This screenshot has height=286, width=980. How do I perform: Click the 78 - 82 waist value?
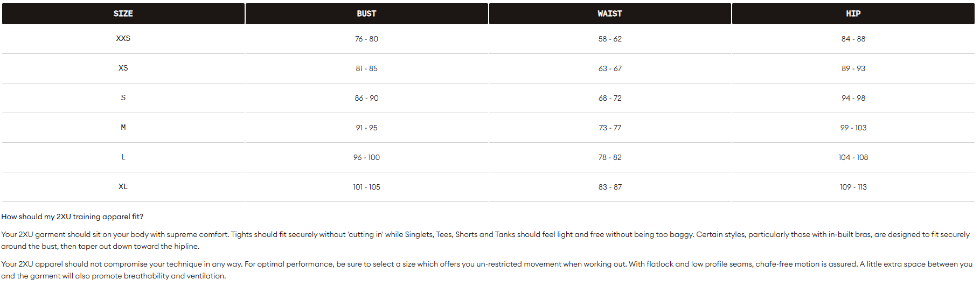(x=610, y=157)
